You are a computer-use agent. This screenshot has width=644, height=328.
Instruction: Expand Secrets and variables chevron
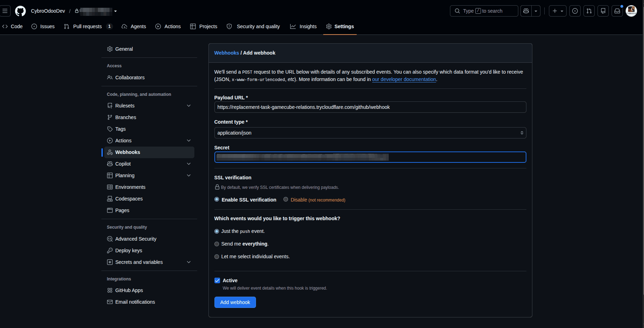point(189,262)
